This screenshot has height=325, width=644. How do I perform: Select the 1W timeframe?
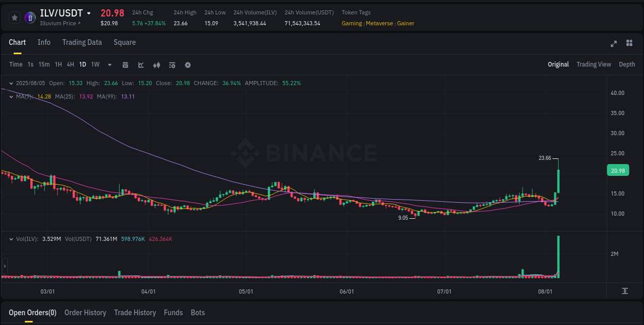95,65
